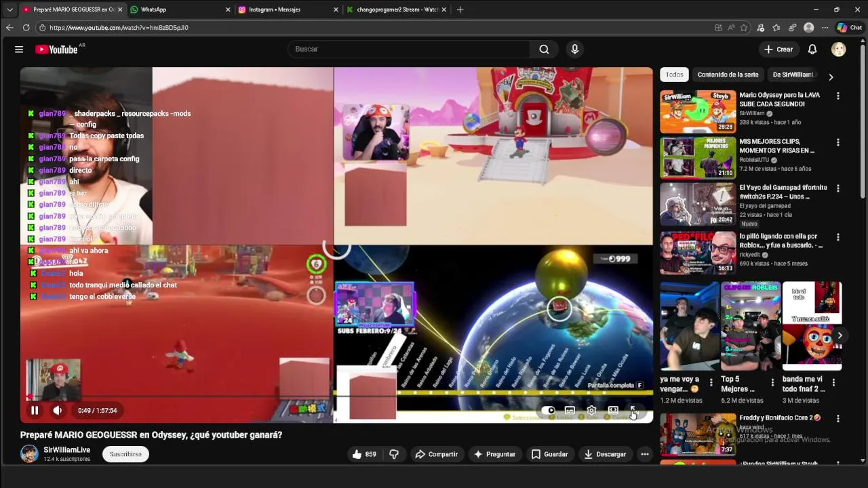Pause the video

click(35, 410)
